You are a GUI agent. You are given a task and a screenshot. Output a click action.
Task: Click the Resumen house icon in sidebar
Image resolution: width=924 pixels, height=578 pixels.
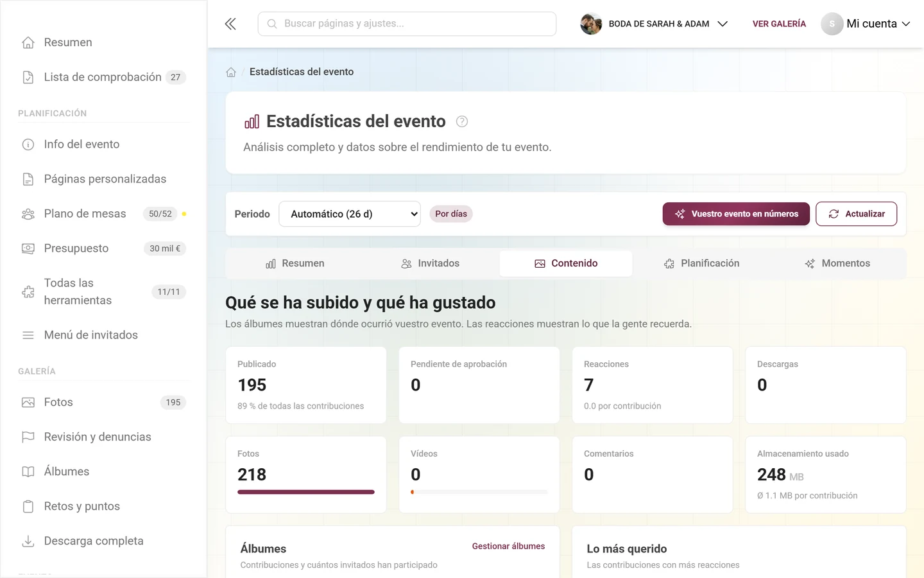click(x=28, y=42)
